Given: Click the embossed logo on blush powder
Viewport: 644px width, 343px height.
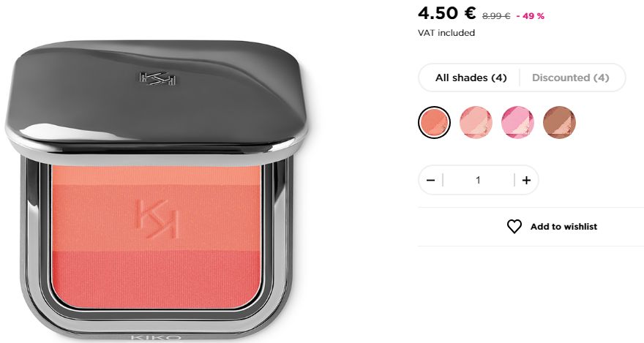Looking at the screenshot, I should (x=157, y=219).
